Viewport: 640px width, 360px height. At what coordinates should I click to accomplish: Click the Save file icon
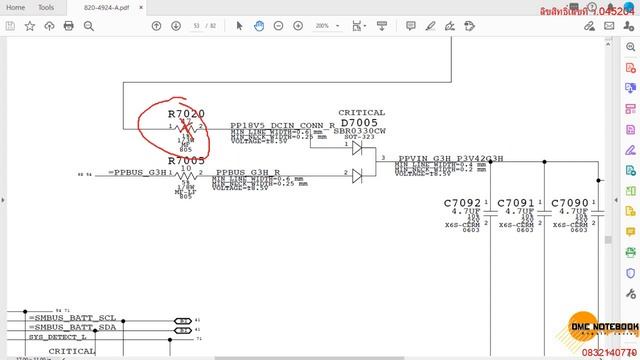pyautogui.click(x=10, y=26)
